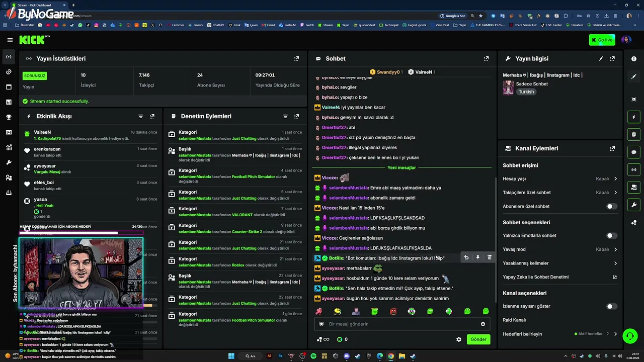Open the wrench tools icon in left sidebar
Viewport: 644px width, 362px height.
coord(9,162)
